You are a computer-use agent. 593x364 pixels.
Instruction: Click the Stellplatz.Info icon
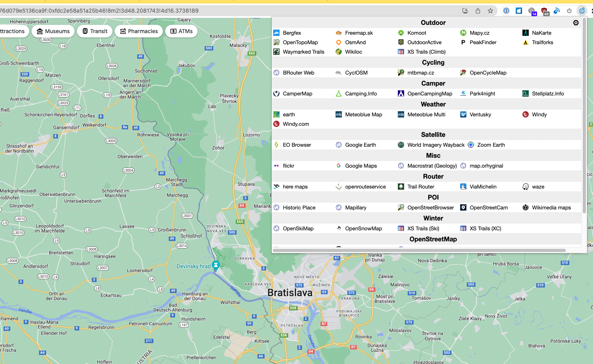point(526,93)
